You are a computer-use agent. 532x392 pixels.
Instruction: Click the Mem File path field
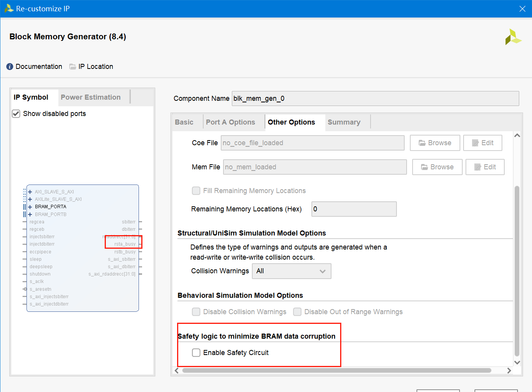(x=315, y=167)
